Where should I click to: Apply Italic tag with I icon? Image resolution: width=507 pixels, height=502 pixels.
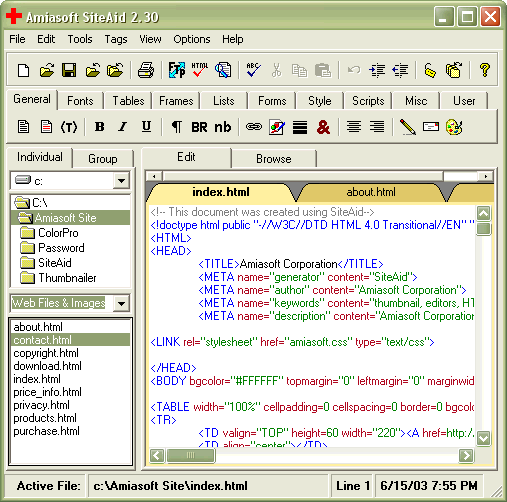[123, 127]
